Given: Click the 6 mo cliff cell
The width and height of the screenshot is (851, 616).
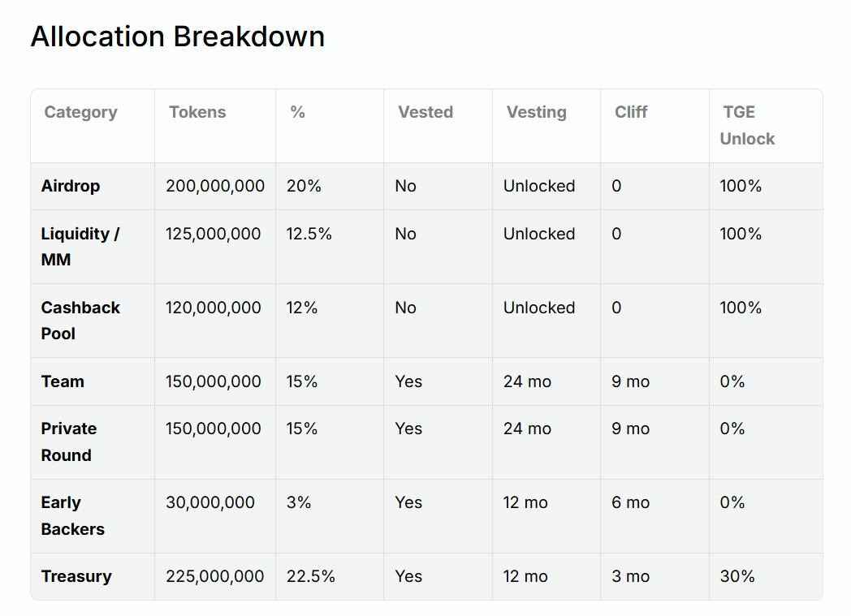Looking at the screenshot, I should [x=630, y=502].
